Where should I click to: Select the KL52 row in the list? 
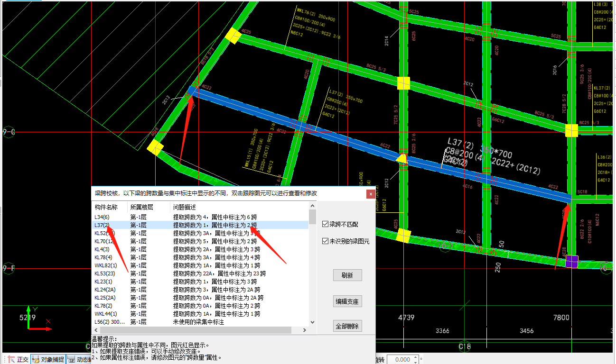200,233
